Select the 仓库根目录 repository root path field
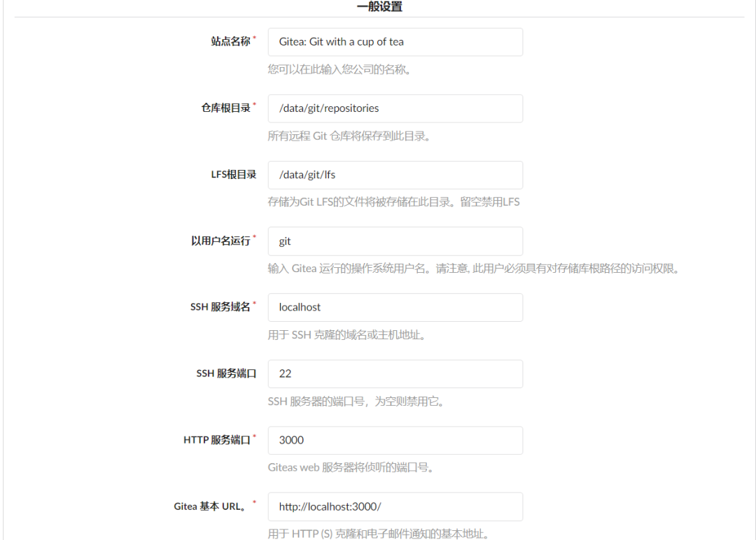Image resolution: width=756 pixels, height=540 pixels. coord(395,108)
